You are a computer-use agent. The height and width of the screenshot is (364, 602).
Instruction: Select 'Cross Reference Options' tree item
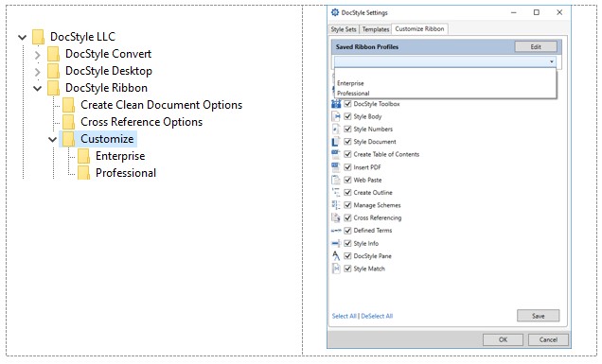[x=141, y=122]
